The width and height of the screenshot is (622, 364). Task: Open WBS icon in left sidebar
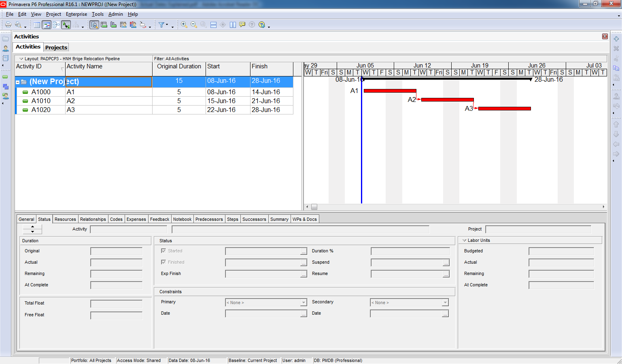[x=6, y=87]
